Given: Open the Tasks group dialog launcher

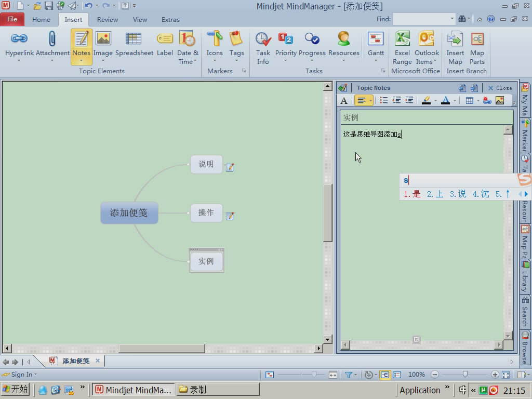Looking at the screenshot, I should 383,71.
